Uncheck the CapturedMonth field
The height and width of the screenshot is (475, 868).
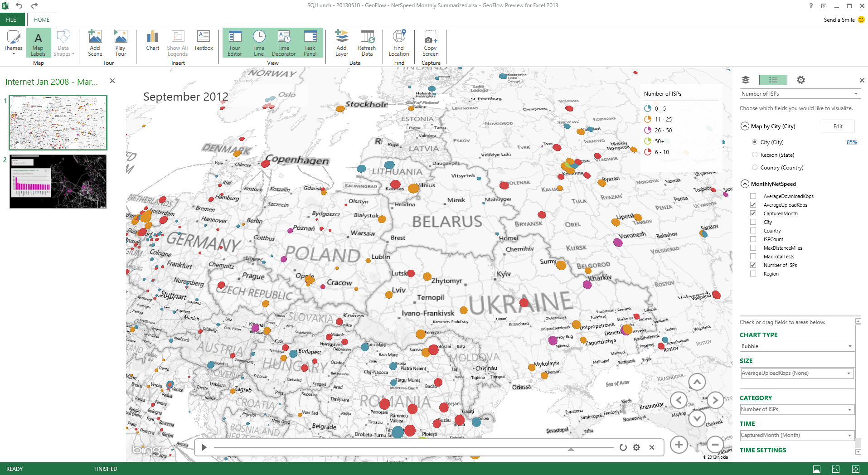coord(753,213)
